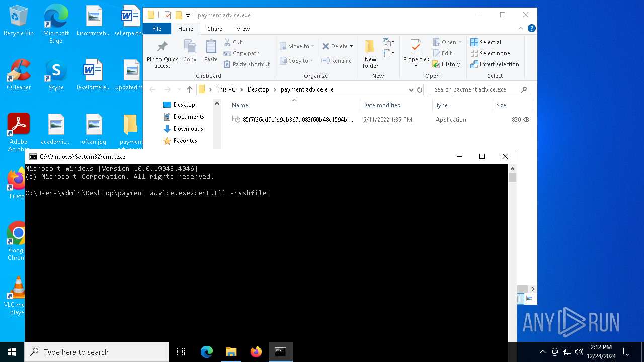
Task: Open the taskbar File Explorer icon
Action: (x=231, y=352)
